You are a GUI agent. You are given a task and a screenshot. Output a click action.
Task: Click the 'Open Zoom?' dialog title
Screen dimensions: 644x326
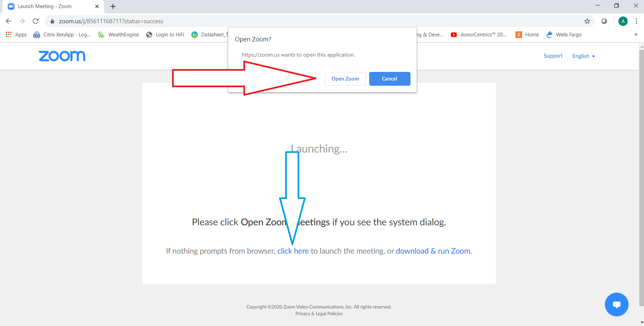[253, 39]
